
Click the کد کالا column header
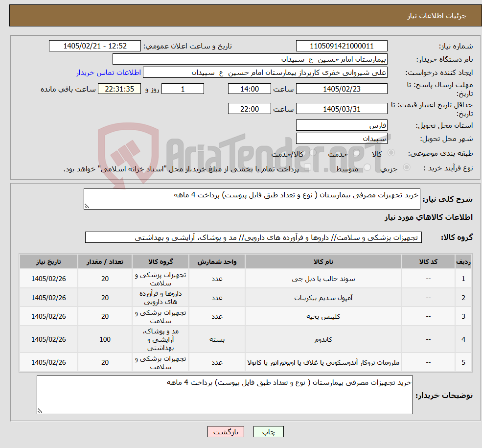428,261
